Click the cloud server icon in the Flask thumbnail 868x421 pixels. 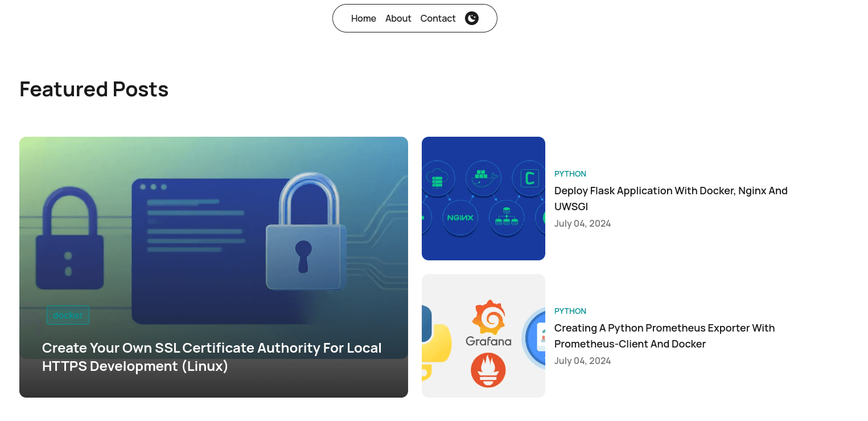point(437,178)
